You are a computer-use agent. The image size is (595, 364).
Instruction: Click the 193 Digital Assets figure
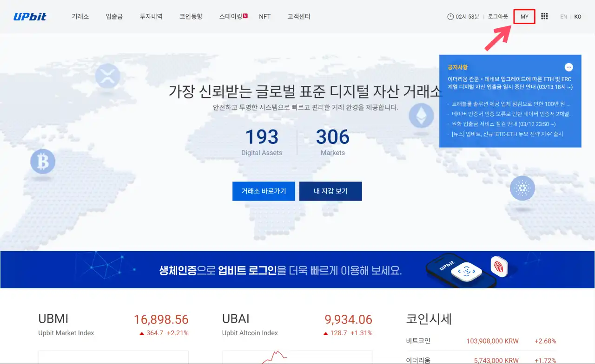[262, 142]
